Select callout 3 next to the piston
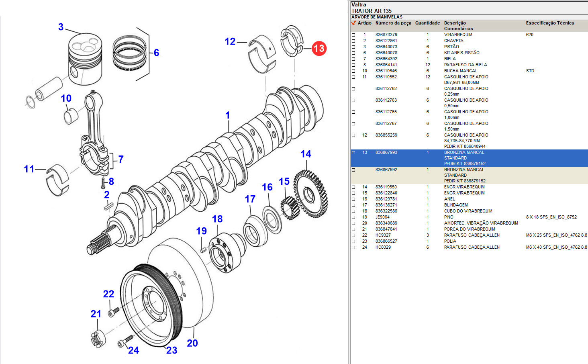This screenshot has height=364, width=588. click(x=61, y=27)
